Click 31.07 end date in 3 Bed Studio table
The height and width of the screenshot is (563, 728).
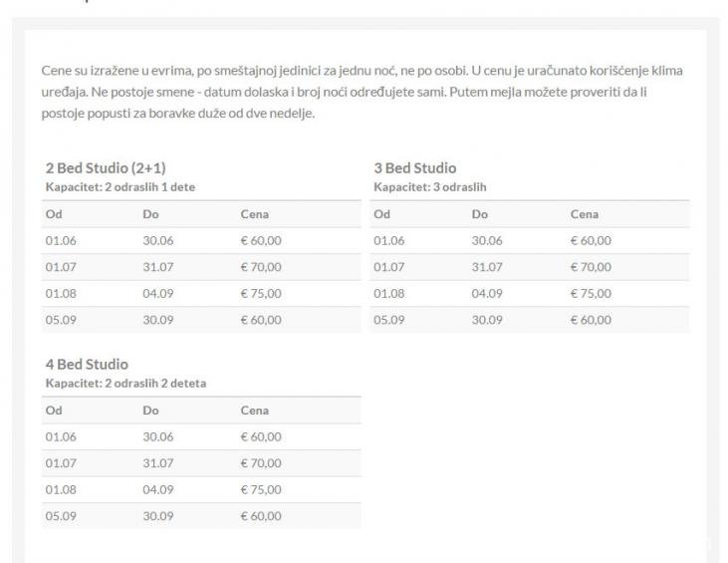[487, 267]
